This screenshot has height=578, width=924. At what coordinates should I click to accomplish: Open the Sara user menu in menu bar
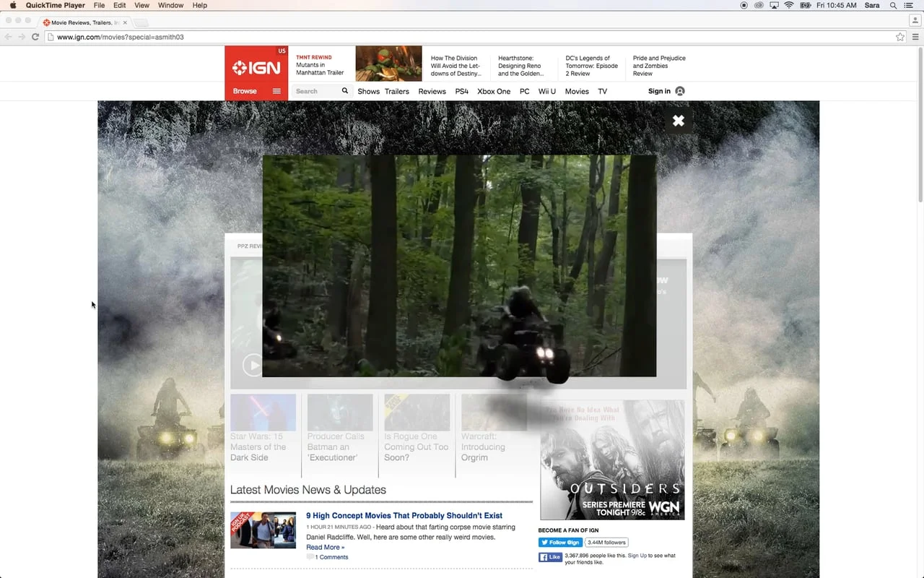coord(872,5)
